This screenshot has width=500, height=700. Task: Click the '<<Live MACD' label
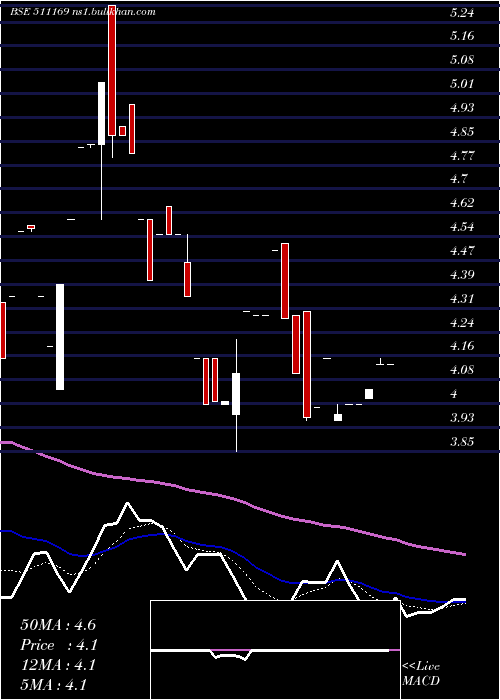[421, 674]
